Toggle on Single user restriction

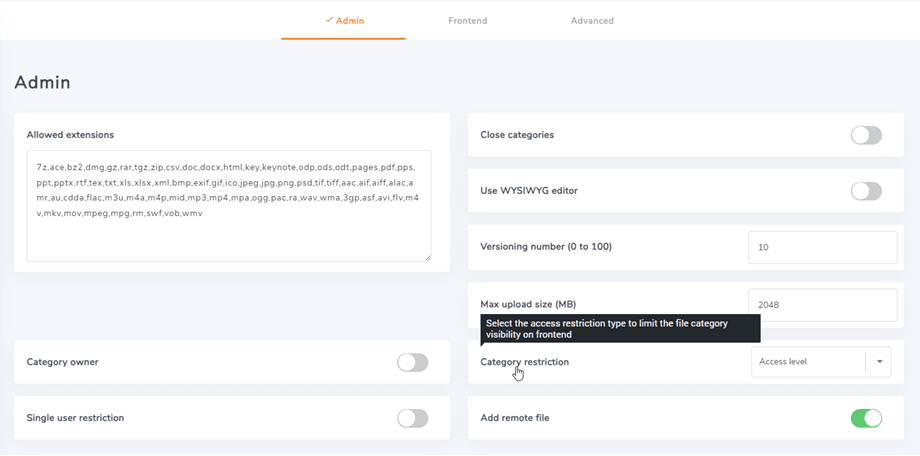point(412,418)
